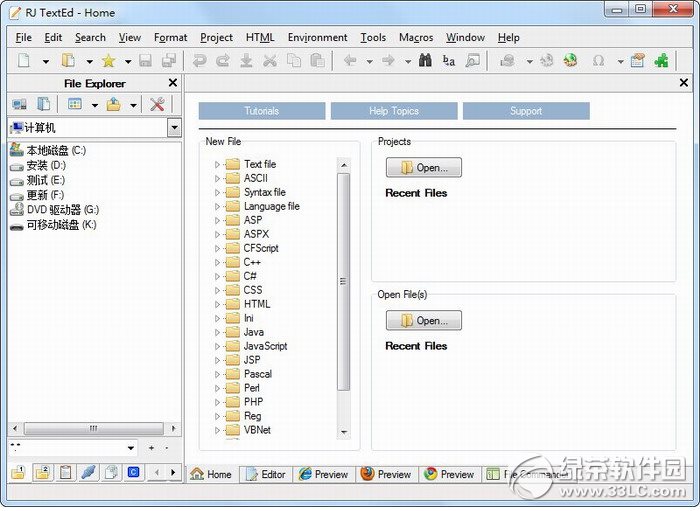Open the dropdown arrow beside New document
The image size is (700, 511).
click(x=46, y=62)
